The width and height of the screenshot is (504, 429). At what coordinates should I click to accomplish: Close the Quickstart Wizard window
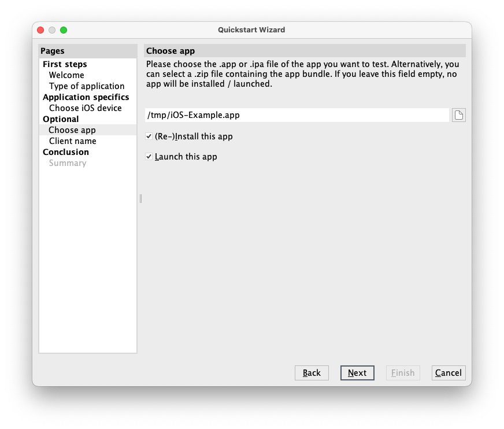tap(40, 30)
